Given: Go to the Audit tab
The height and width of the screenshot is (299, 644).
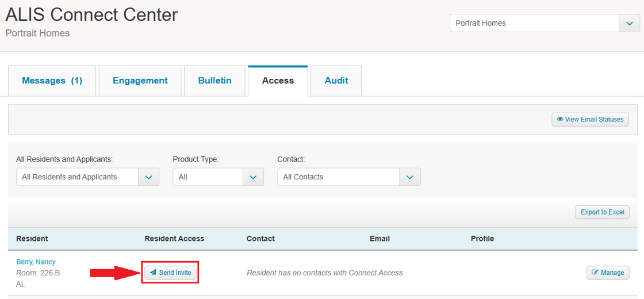Looking at the screenshot, I should tap(336, 81).
